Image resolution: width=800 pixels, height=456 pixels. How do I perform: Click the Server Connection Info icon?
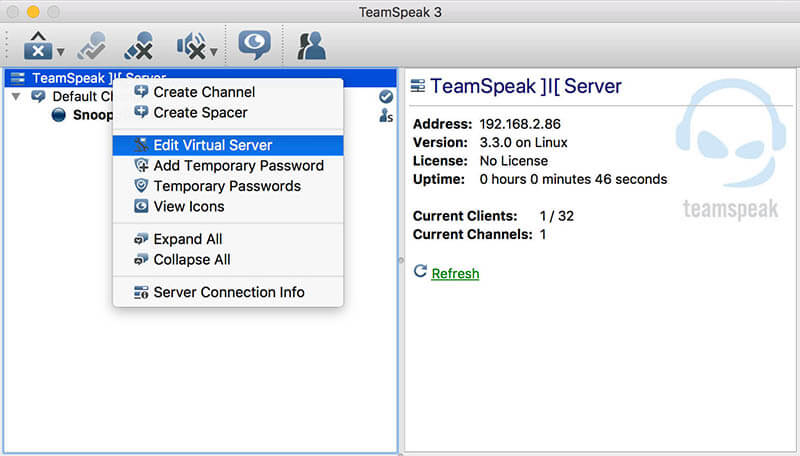(141, 292)
